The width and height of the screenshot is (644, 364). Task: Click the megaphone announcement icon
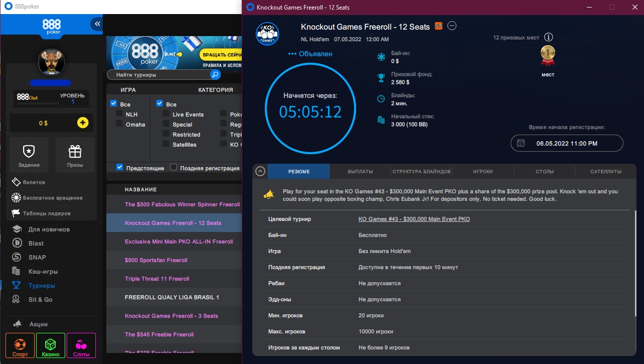coord(269,194)
